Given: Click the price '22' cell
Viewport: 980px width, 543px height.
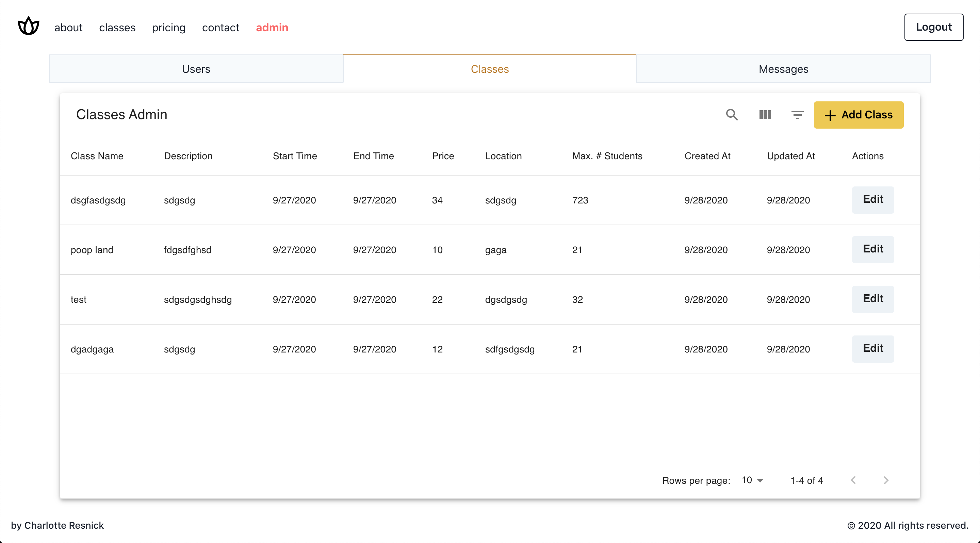Looking at the screenshot, I should [x=437, y=300].
